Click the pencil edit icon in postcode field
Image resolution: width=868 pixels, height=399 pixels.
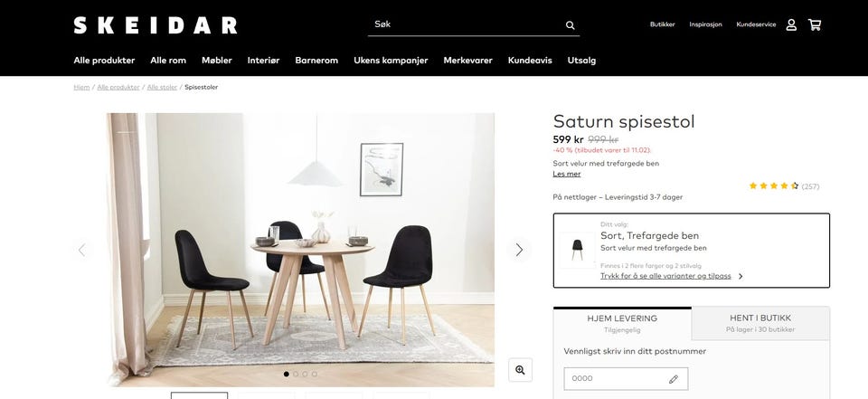point(673,379)
